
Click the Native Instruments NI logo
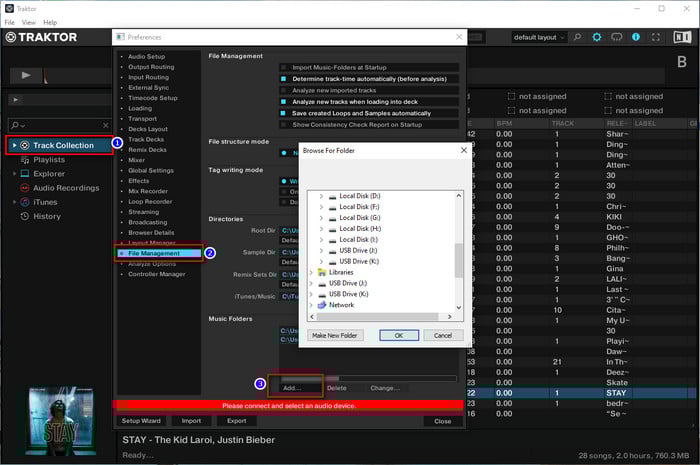(682, 37)
